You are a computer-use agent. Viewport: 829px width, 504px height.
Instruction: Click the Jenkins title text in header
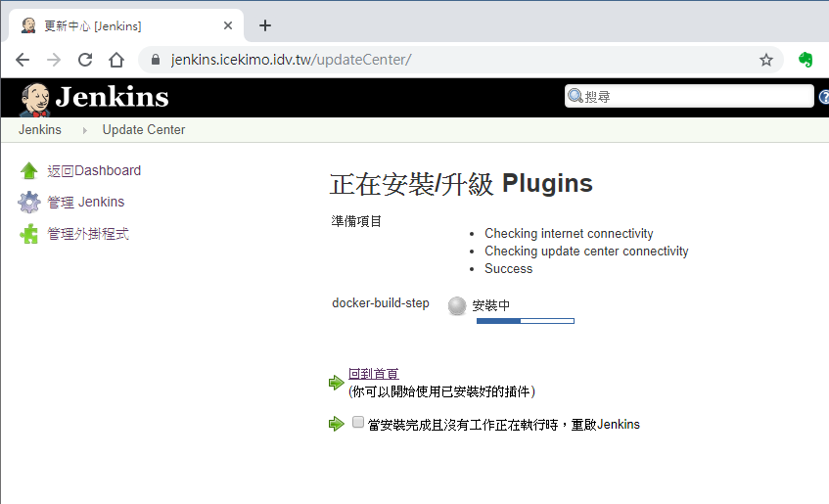113,97
